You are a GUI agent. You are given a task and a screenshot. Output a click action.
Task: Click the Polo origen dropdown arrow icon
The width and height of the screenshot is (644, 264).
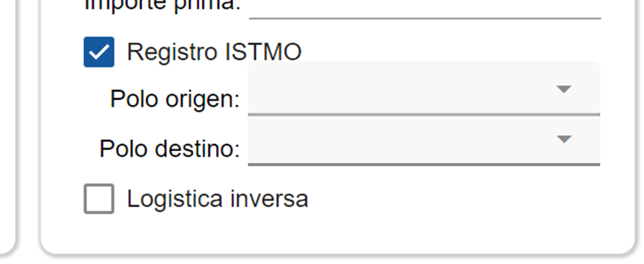pos(563,89)
